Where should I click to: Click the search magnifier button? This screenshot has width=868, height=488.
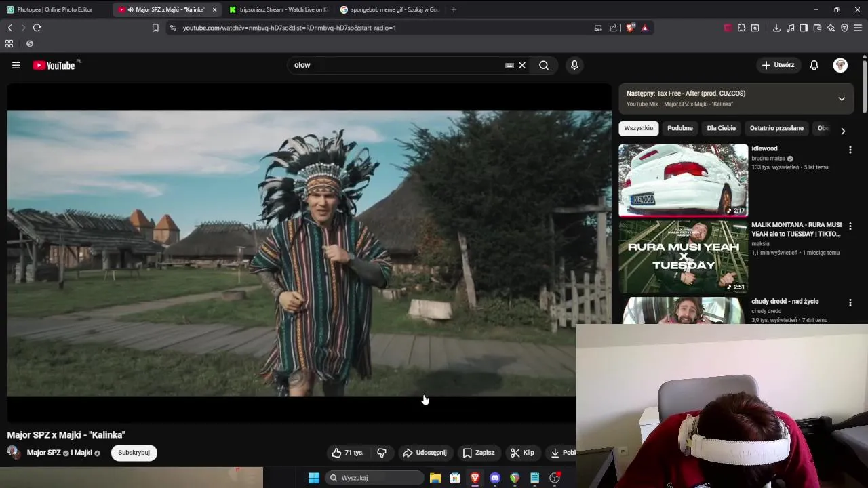point(544,65)
